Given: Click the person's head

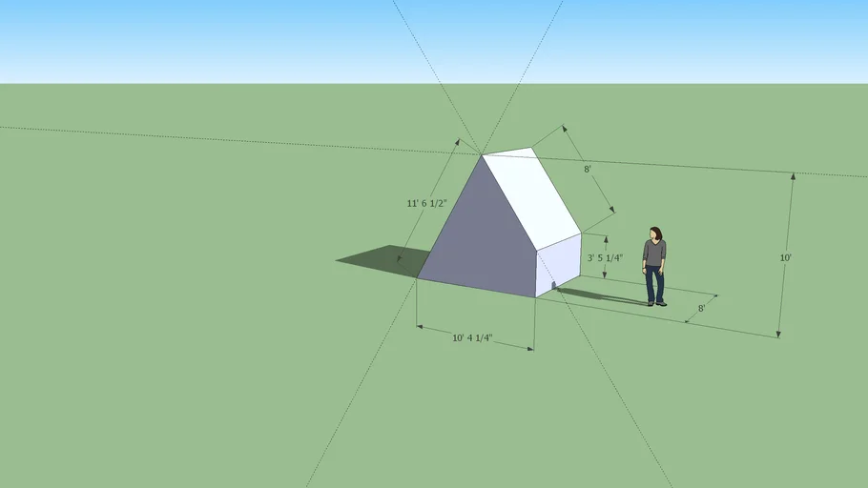Looking at the screenshot, I should [x=655, y=234].
